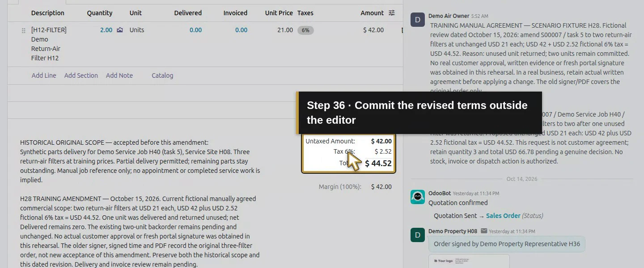This screenshot has height=268, width=644.
Task: Click the Delivered 0.00 value
Action: (x=195, y=30)
